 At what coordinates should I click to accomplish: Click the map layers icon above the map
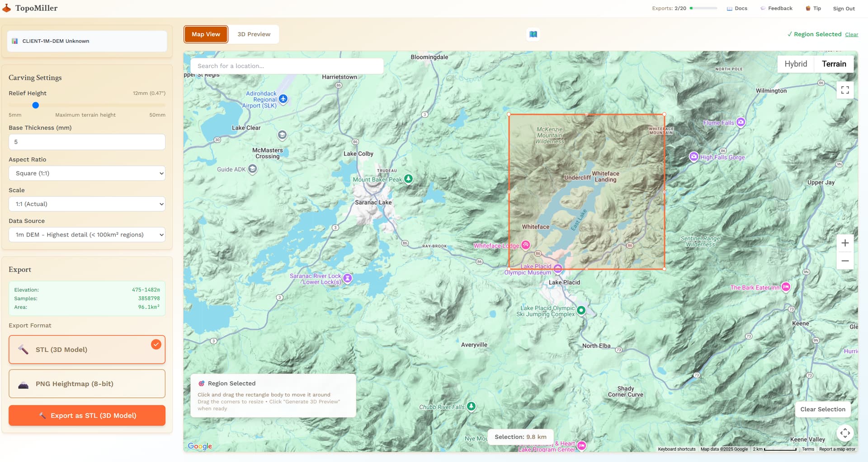(x=533, y=34)
